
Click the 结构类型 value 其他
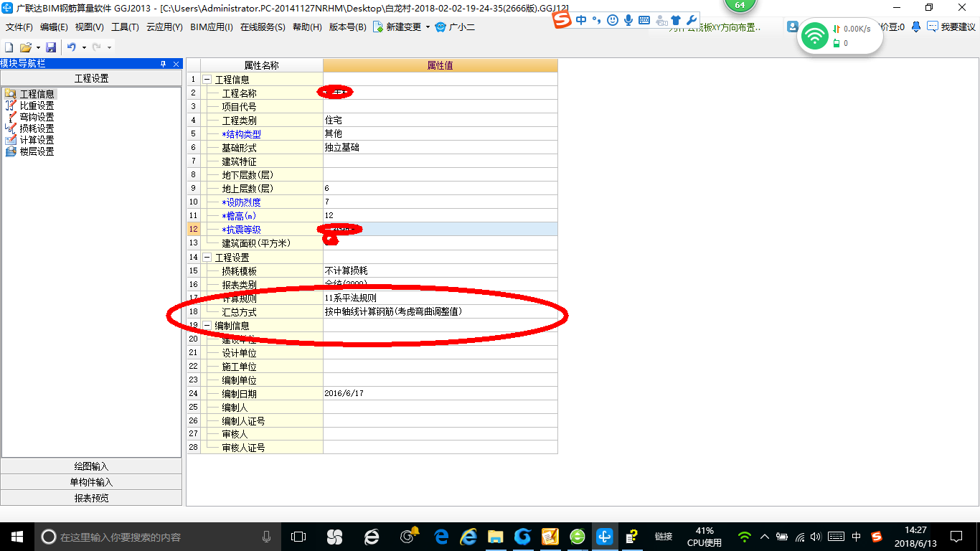[x=440, y=134]
